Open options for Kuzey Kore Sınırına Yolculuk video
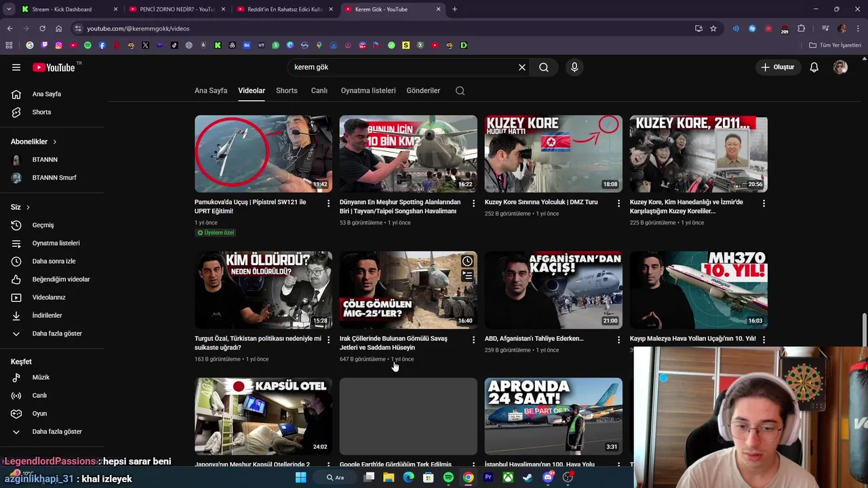Screen dimensions: 868x488 [x=618, y=203]
